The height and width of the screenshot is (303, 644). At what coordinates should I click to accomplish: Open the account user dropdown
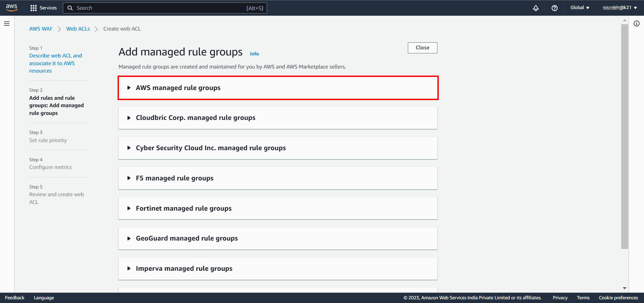(620, 8)
